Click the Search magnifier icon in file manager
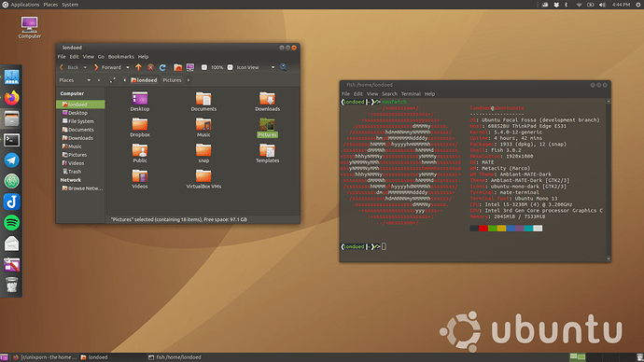The width and height of the screenshot is (644, 362). (284, 67)
